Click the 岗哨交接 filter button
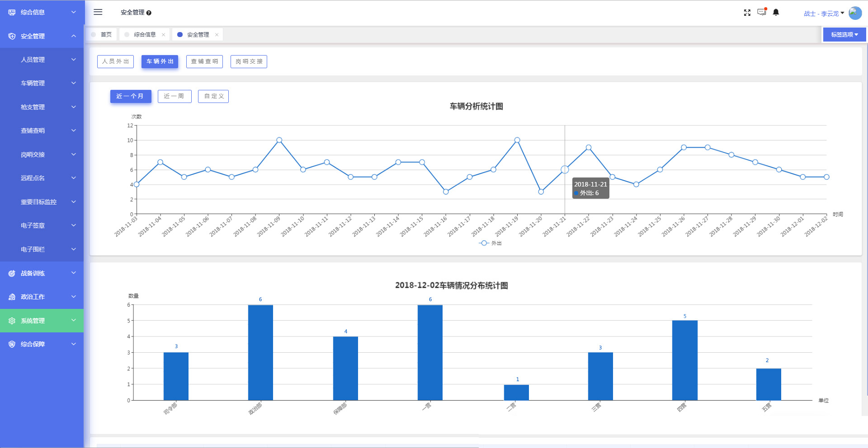Image resolution: width=868 pixels, height=448 pixels. [x=249, y=61]
